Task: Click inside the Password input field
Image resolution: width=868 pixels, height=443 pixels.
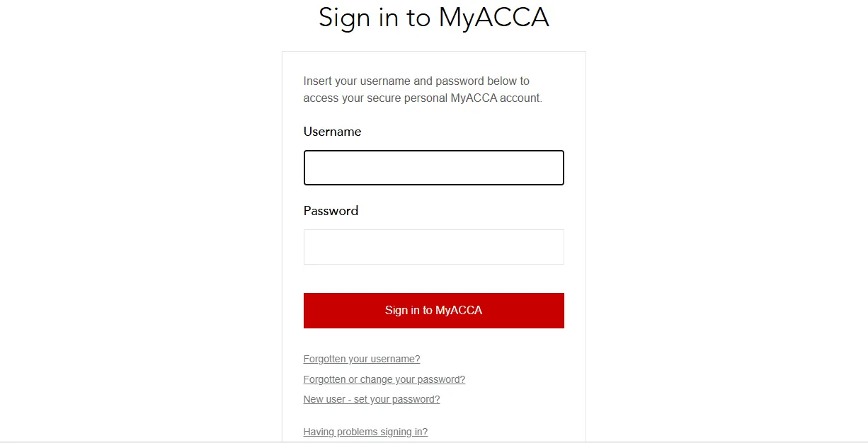Action: pos(433,246)
